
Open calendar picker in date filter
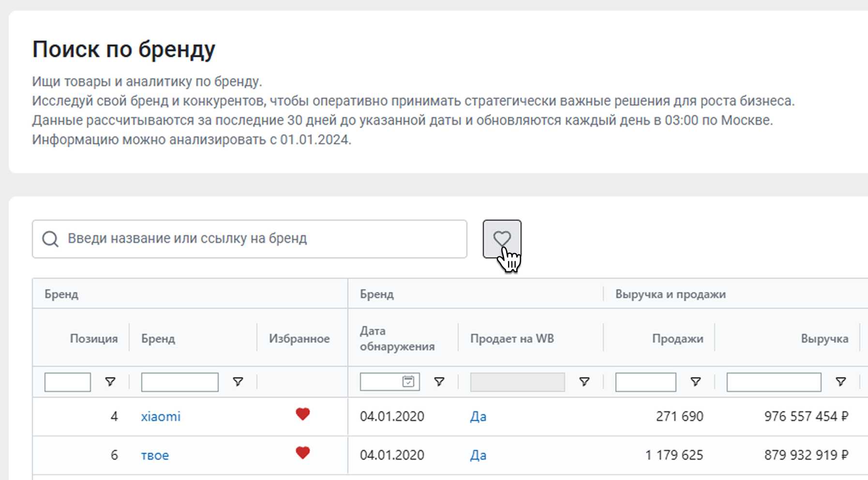408,382
